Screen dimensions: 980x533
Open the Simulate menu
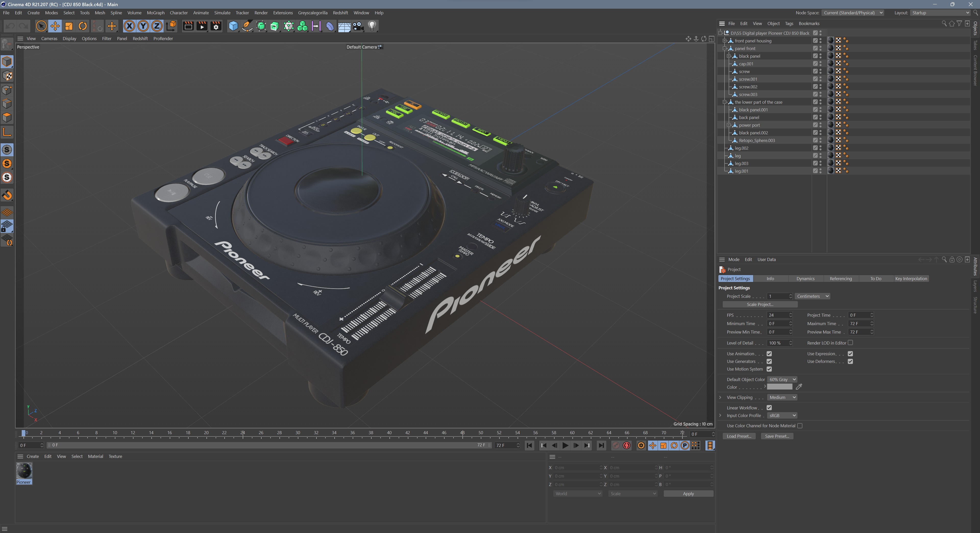coord(222,13)
